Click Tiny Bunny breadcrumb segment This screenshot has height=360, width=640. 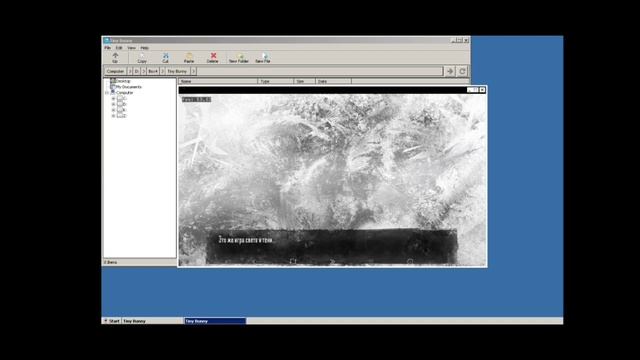tap(177, 71)
